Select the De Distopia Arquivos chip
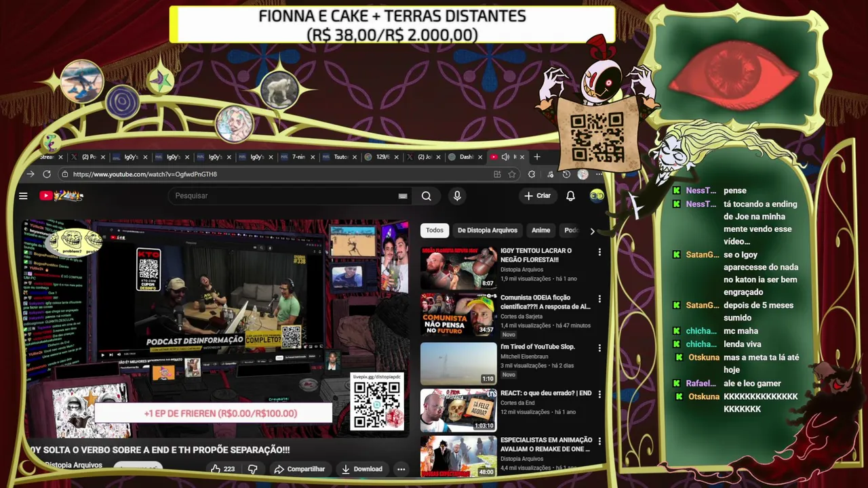Image resolution: width=868 pixels, height=488 pixels. pyautogui.click(x=488, y=230)
